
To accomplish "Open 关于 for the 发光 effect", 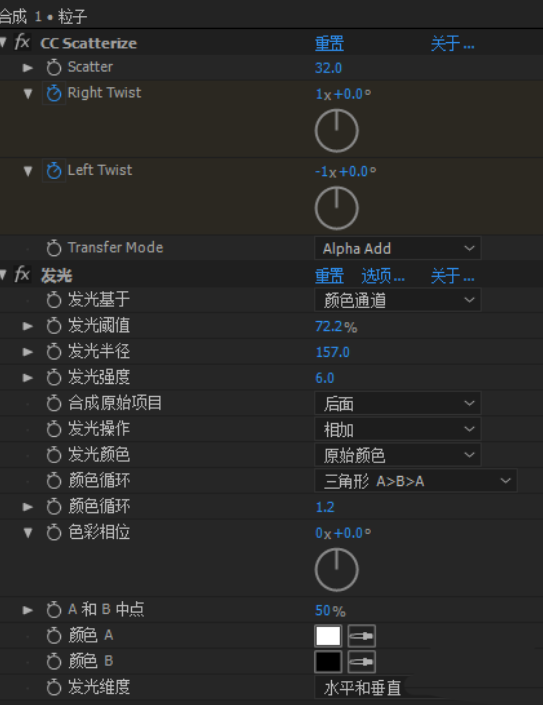I will point(453,276).
